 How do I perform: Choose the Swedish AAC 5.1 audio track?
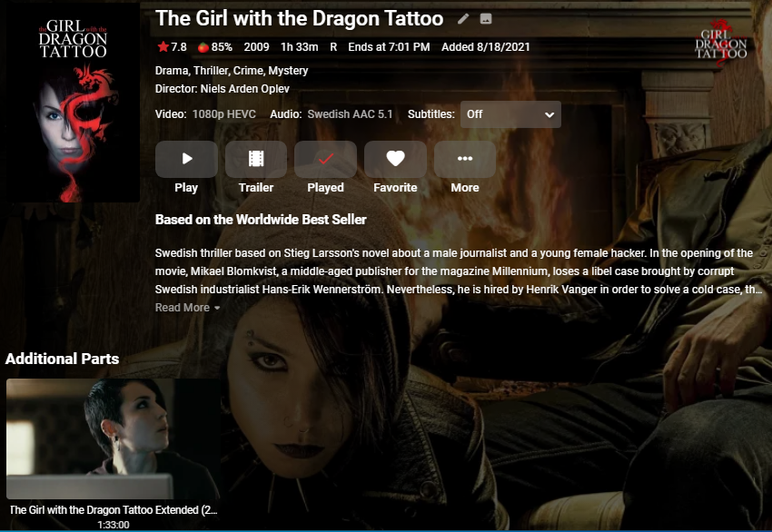click(350, 114)
